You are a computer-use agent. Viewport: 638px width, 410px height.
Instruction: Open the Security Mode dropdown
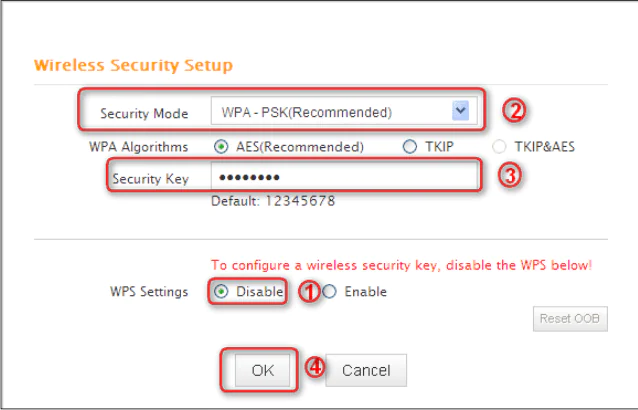340,112
